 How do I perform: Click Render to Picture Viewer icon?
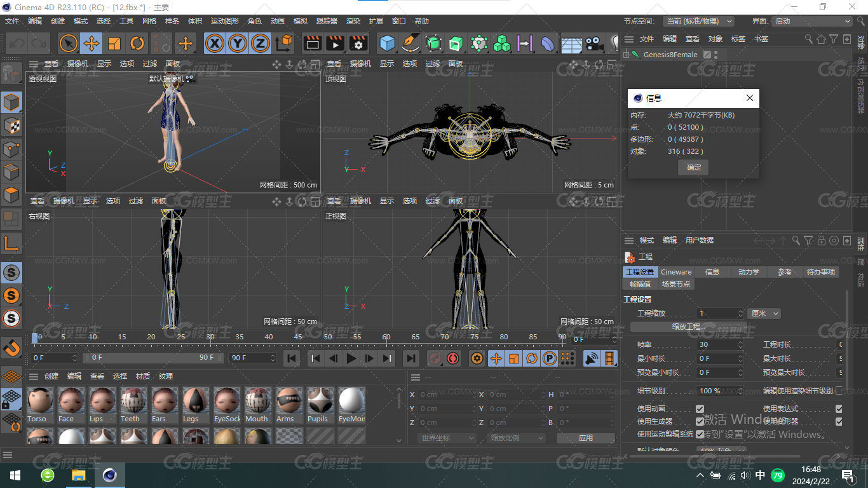335,43
